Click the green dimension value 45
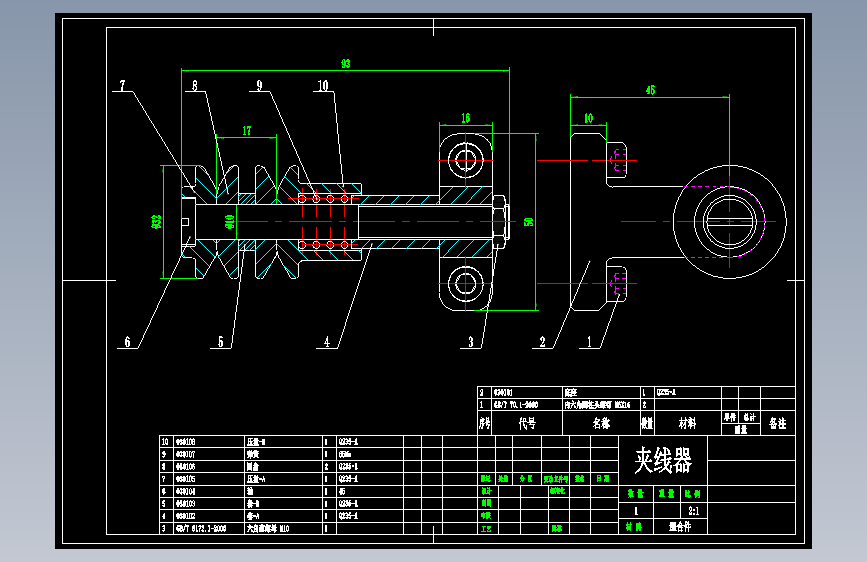Viewport: 867px width, 562px height. click(650, 90)
